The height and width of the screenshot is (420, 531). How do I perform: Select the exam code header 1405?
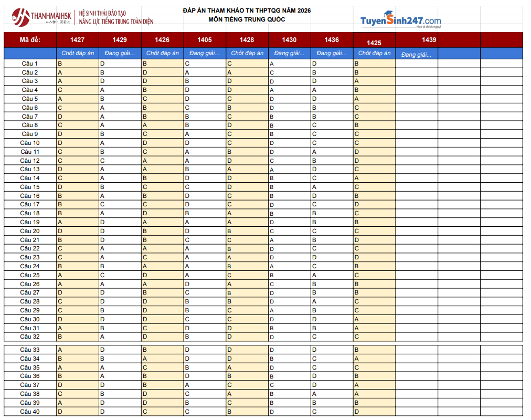[205, 40]
